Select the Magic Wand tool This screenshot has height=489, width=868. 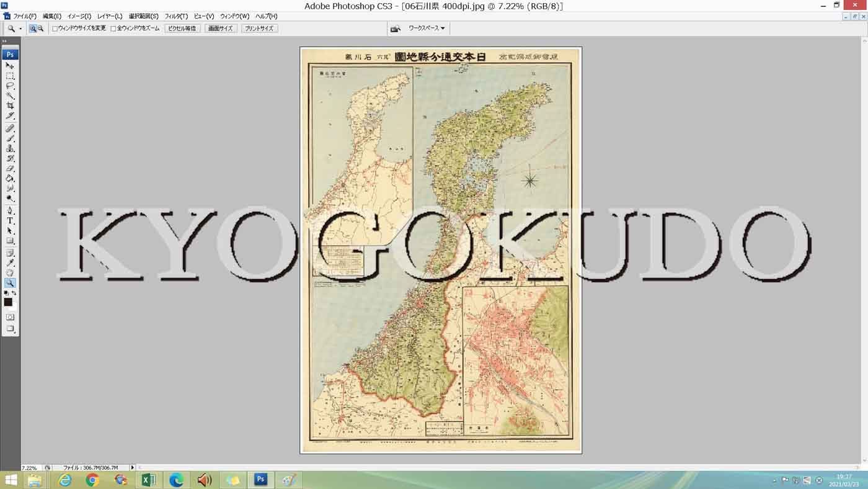tap(10, 96)
